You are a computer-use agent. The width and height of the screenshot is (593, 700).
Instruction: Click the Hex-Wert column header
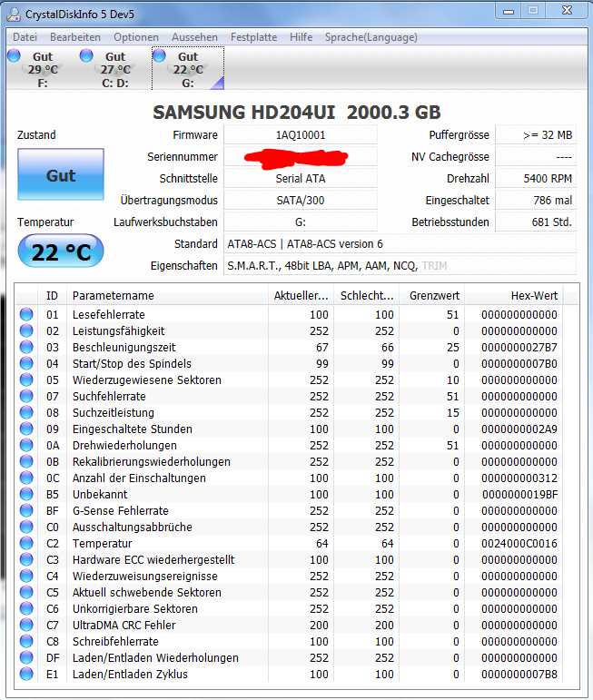coord(514,296)
